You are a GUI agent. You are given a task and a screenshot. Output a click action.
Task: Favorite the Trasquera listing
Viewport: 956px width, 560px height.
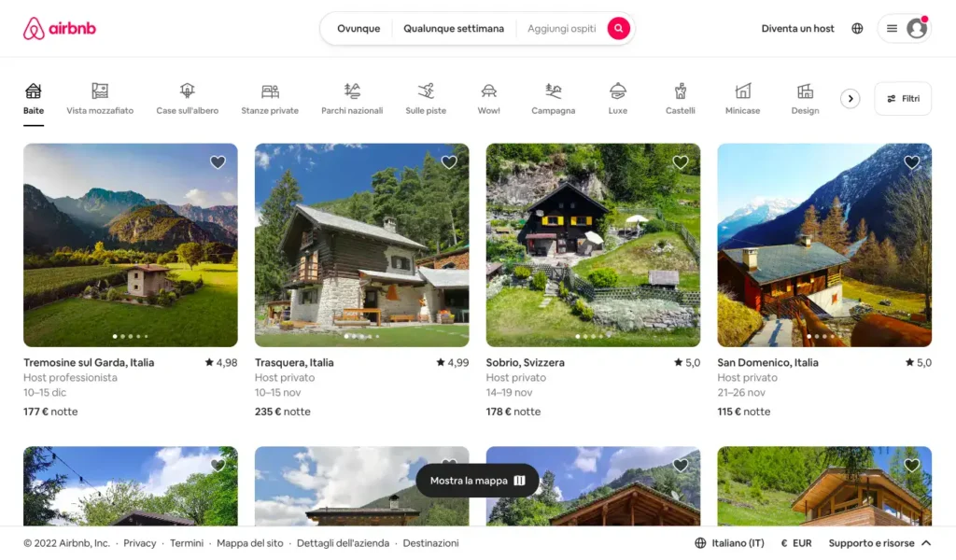[x=449, y=162]
